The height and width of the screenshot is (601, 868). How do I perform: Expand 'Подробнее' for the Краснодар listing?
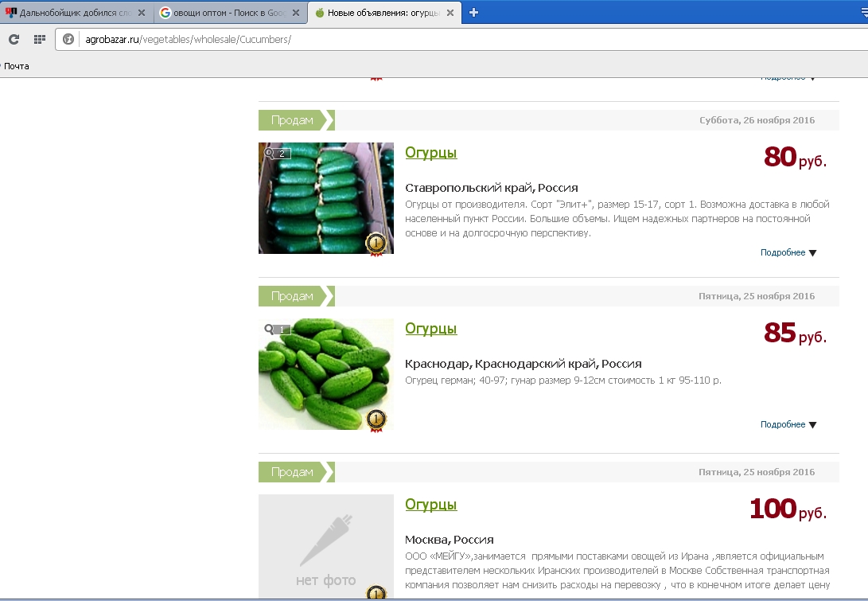788,424
